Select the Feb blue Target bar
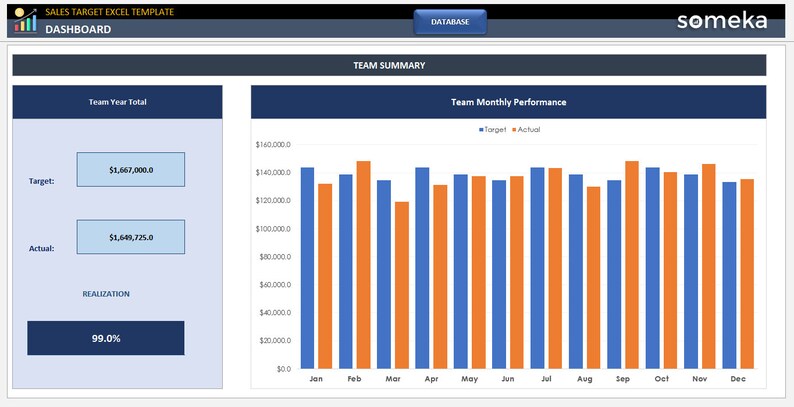The height and width of the screenshot is (407, 794). (x=346, y=271)
